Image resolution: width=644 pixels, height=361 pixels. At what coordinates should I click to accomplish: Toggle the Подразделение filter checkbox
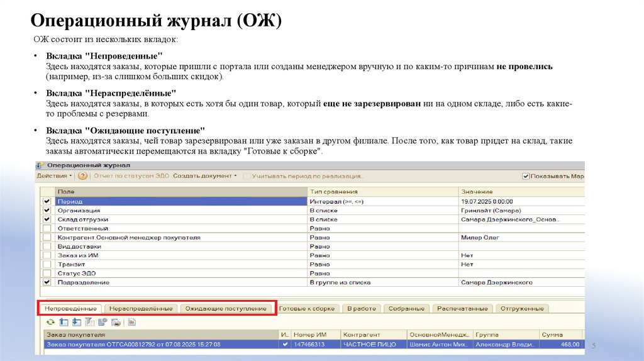coord(47,282)
